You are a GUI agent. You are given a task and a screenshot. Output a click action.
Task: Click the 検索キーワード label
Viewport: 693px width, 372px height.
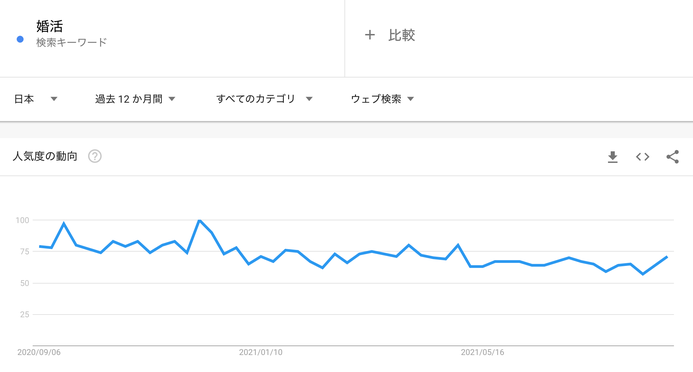pyautogui.click(x=71, y=42)
